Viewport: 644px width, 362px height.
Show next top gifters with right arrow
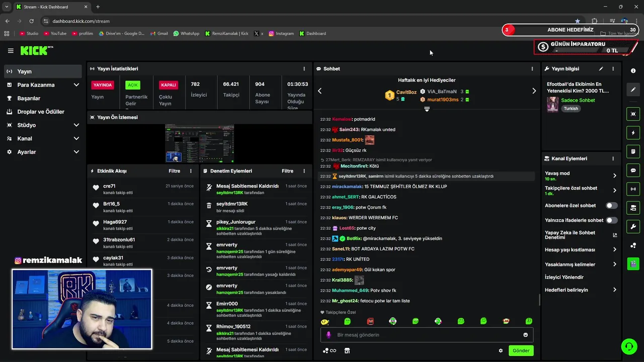pos(534,91)
